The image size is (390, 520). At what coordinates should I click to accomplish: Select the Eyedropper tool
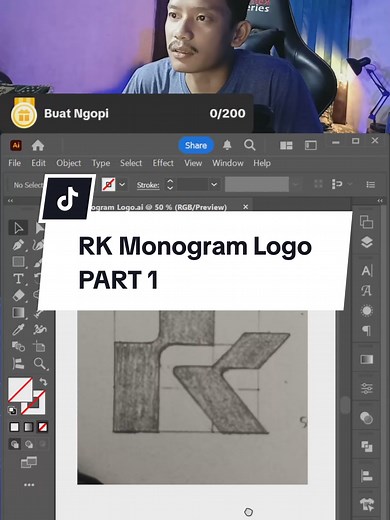(18, 330)
